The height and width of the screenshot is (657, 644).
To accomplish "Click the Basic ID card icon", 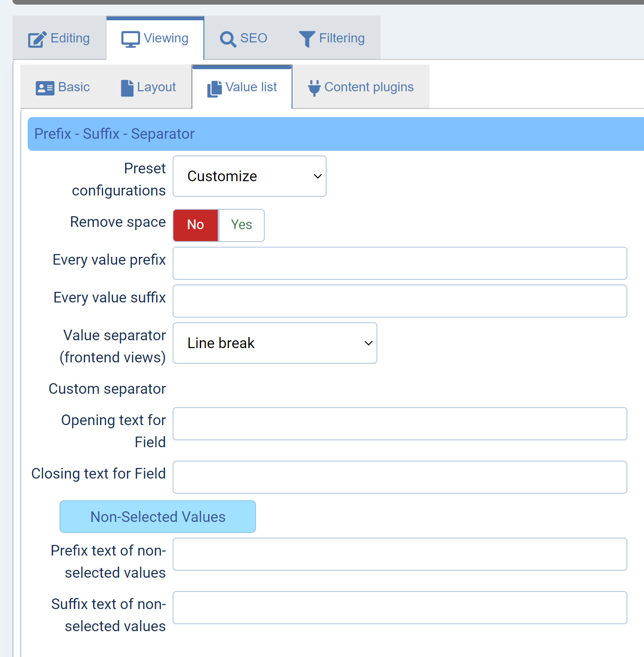I will pos(45,88).
